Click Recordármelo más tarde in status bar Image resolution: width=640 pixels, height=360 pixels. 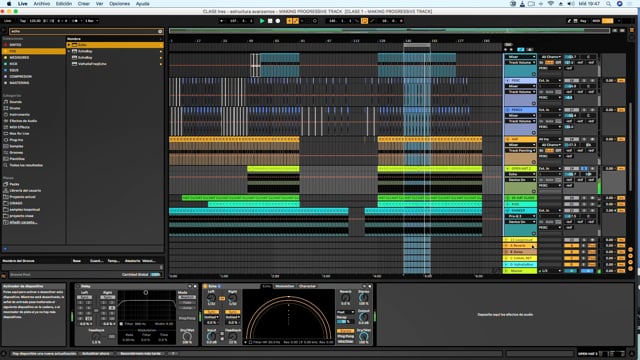pyautogui.click(x=140, y=353)
